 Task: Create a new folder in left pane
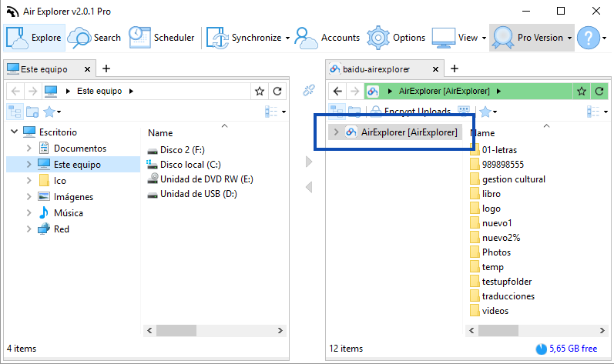click(x=32, y=112)
